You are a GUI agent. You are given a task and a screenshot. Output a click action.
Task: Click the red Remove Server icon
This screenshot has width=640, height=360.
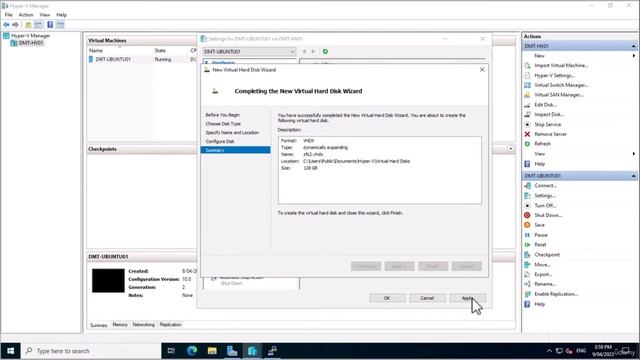527,134
